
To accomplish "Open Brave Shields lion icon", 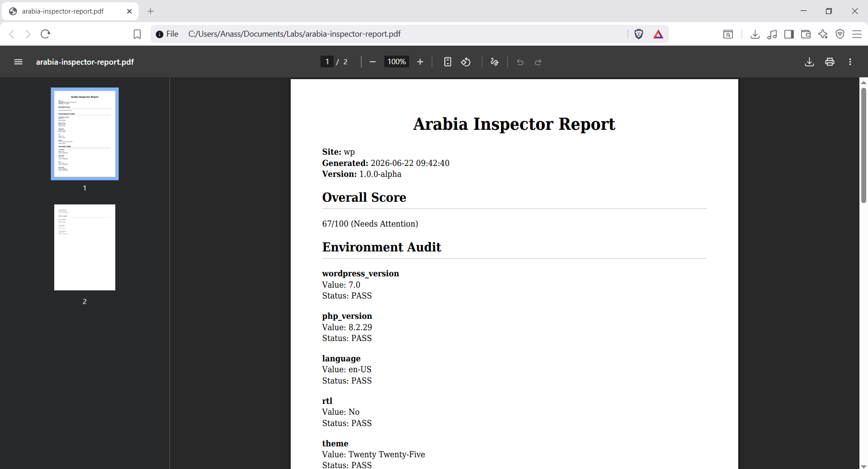I will [x=639, y=34].
